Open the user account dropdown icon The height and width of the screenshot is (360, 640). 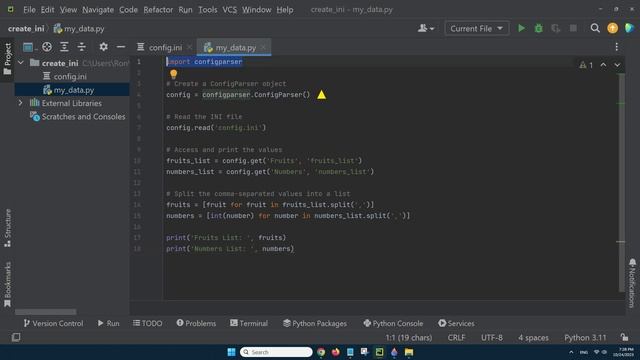tap(426, 28)
